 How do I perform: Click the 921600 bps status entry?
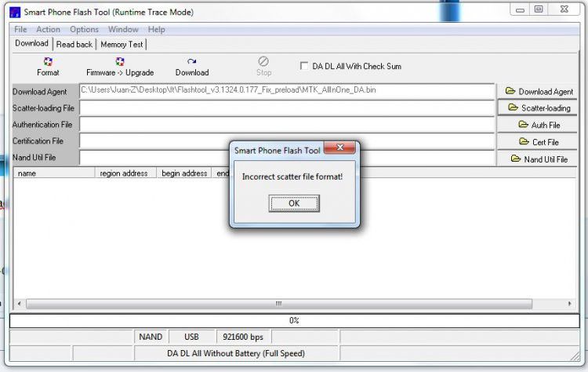click(243, 337)
